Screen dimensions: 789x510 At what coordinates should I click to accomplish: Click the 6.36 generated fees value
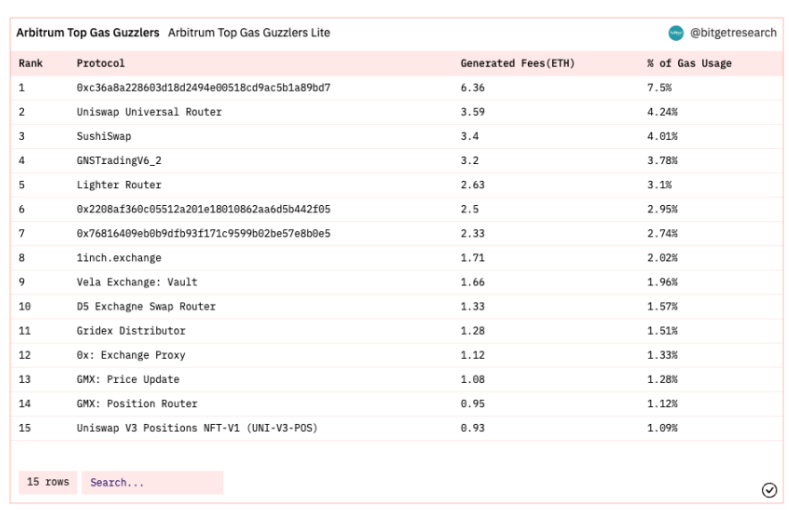472,88
